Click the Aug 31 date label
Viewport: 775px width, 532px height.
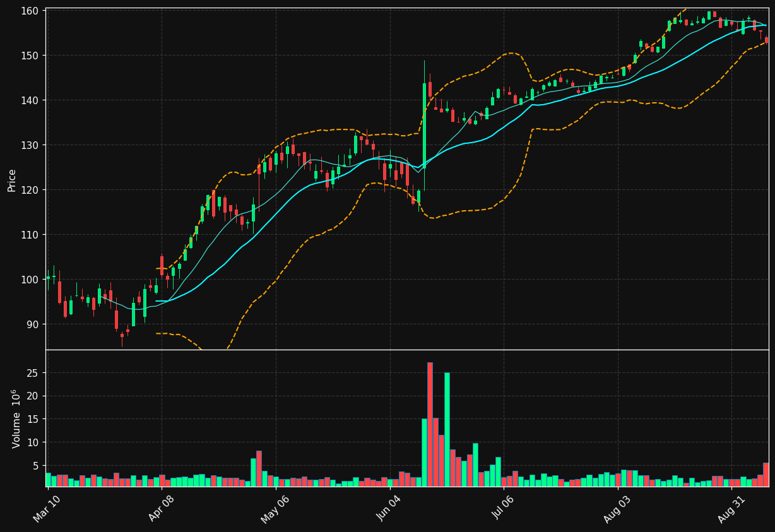coord(731,509)
